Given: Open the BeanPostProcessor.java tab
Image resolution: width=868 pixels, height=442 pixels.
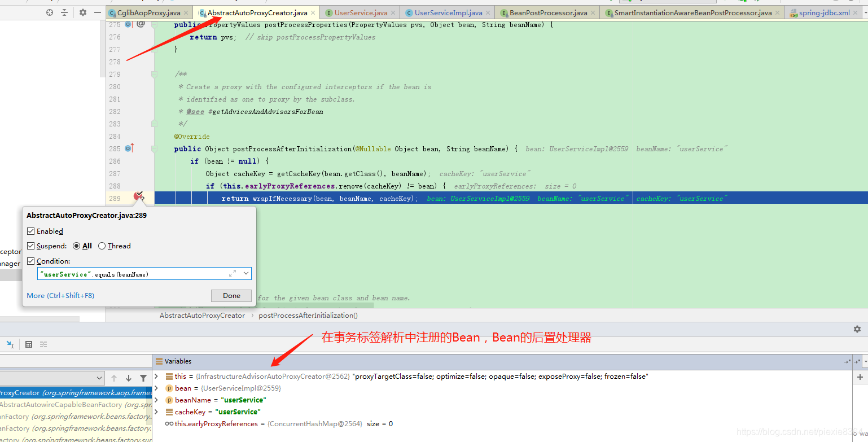Looking at the screenshot, I should [548, 13].
